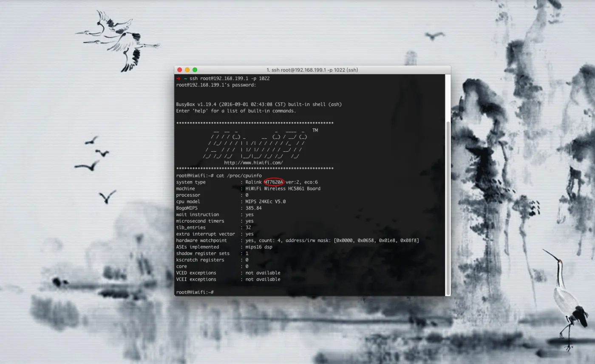Close the ssh terminal window
This screenshot has width=595, height=364.
pos(179,70)
